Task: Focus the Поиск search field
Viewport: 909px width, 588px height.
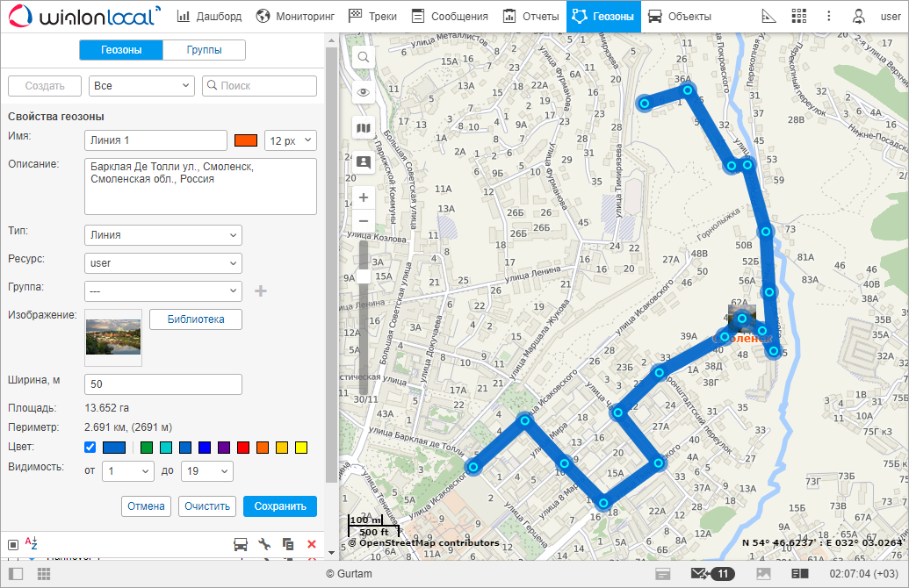Action: tap(259, 86)
